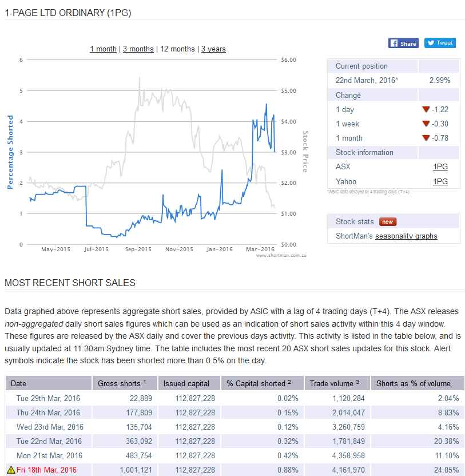The width and height of the screenshot is (465, 476).
Task: Click shorts percentage of volume 24.05%
Action: pos(446,470)
